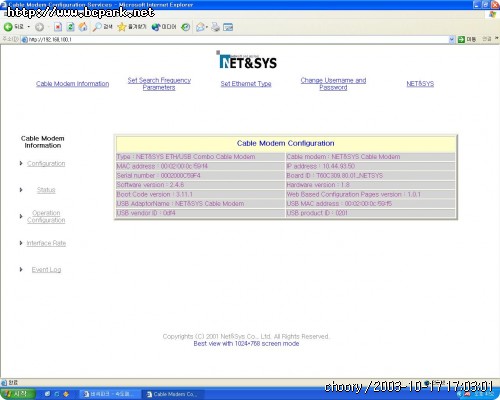Click the 'Cable Modem Configuration' table heading
This screenshot has width=500, height=400.
pos(285,143)
